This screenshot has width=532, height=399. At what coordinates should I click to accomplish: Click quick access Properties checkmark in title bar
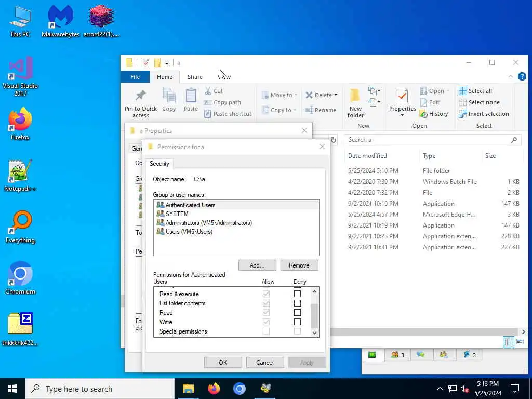146,63
